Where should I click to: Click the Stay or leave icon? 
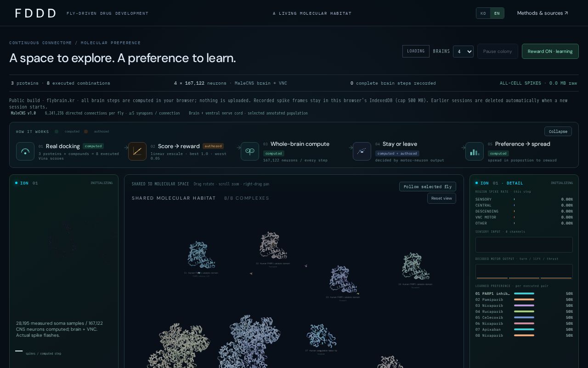click(362, 151)
